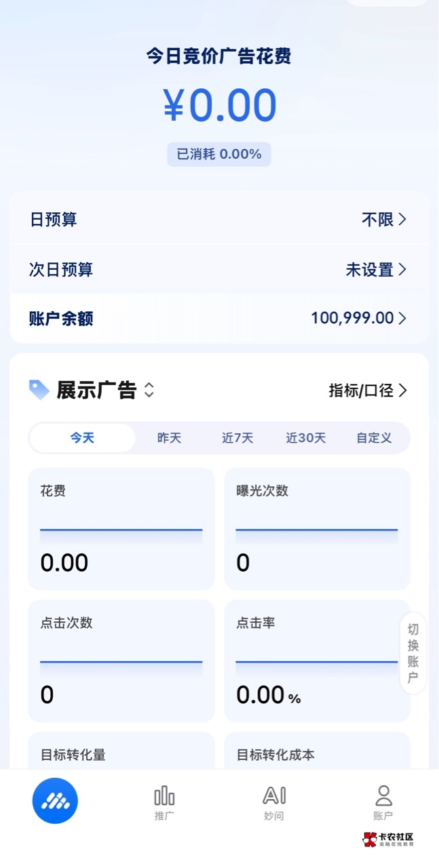
Task: Open the 日预算 不限 setting
Action: coord(384,220)
